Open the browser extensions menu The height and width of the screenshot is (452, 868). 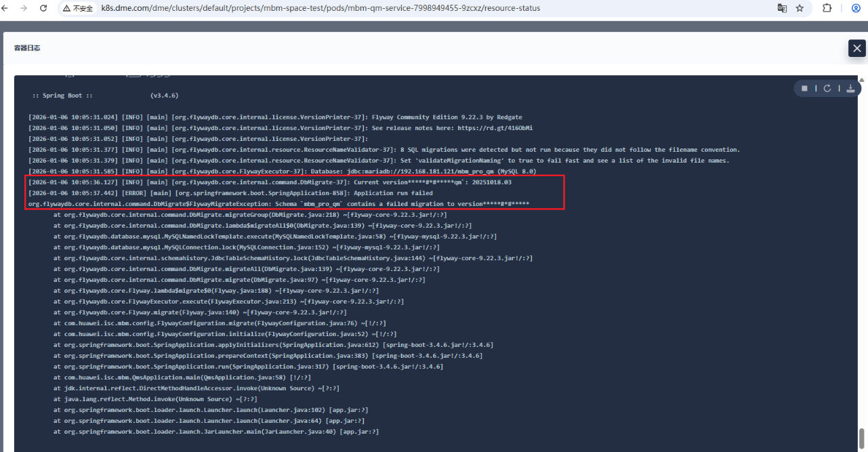tap(827, 8)
